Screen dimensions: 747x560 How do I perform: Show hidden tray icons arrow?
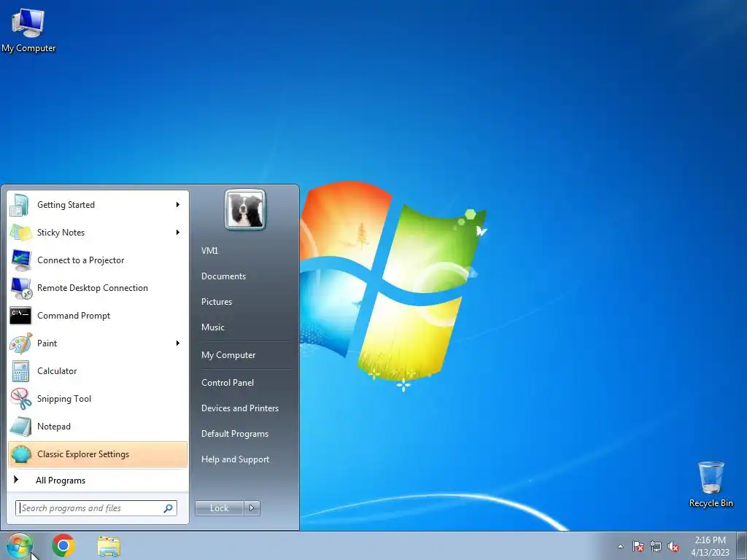click(x=620, y=547)
